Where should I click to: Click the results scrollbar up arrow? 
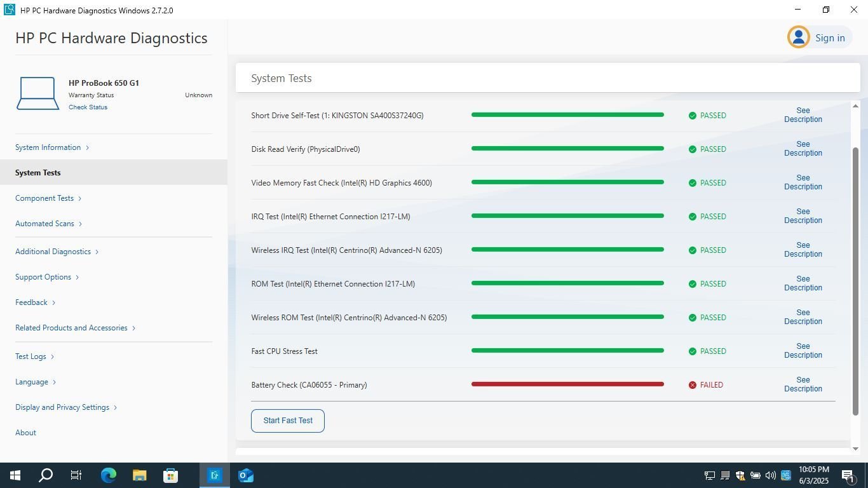click(855, 106)
